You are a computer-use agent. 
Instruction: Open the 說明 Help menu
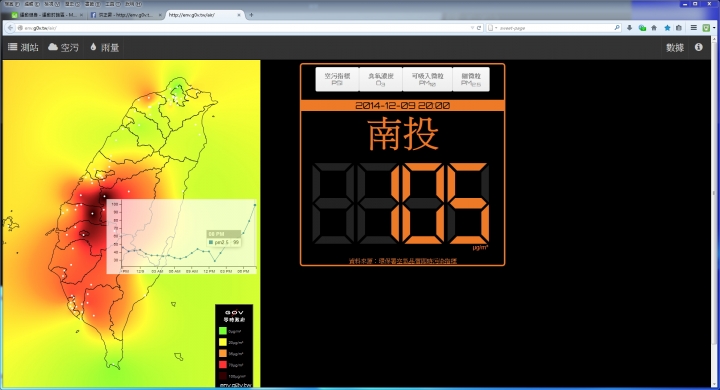(x=133, y=4)
